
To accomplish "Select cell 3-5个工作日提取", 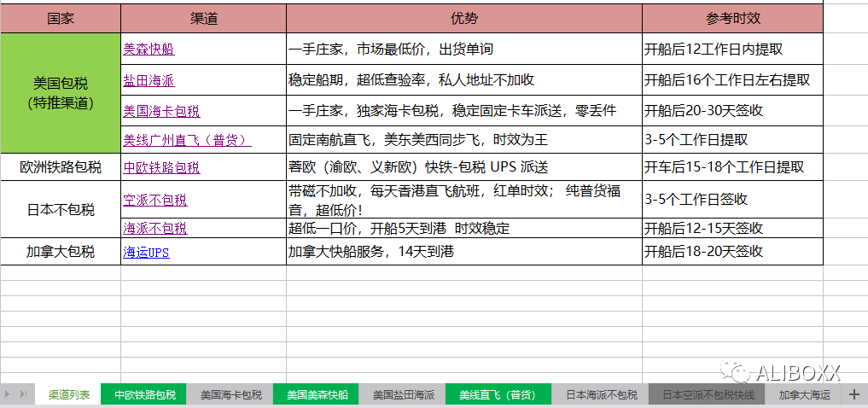I will click(x=733, y=140).
